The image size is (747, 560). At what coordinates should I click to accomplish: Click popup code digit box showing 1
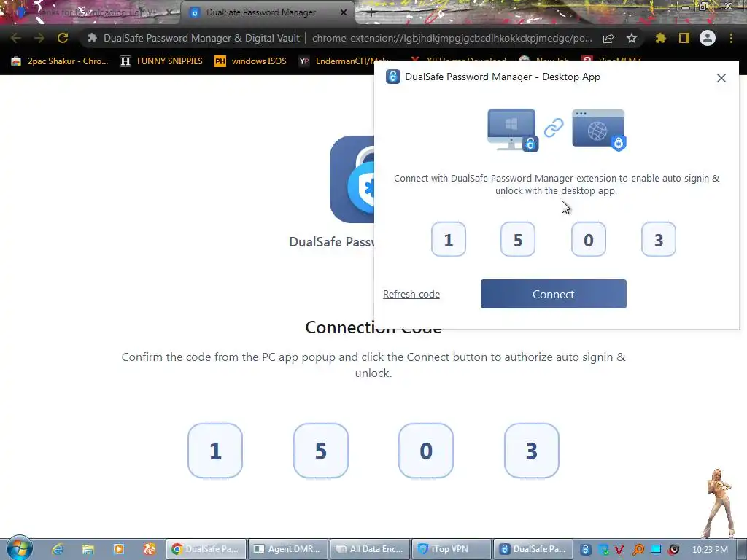click(448, 239)
